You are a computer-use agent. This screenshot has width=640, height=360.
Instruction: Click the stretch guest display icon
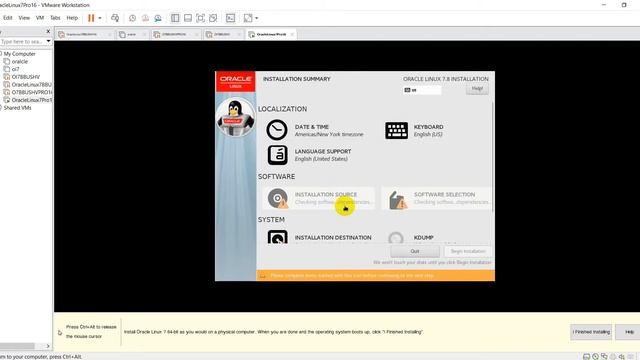(248, 18)
